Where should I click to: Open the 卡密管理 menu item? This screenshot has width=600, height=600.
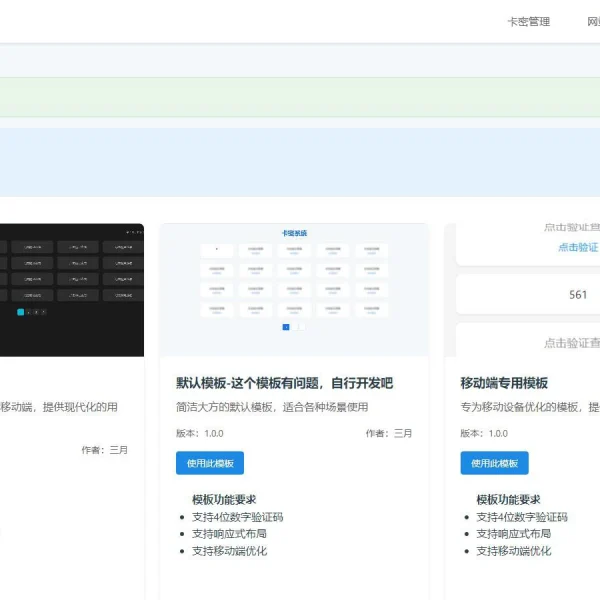click(528, 22)
